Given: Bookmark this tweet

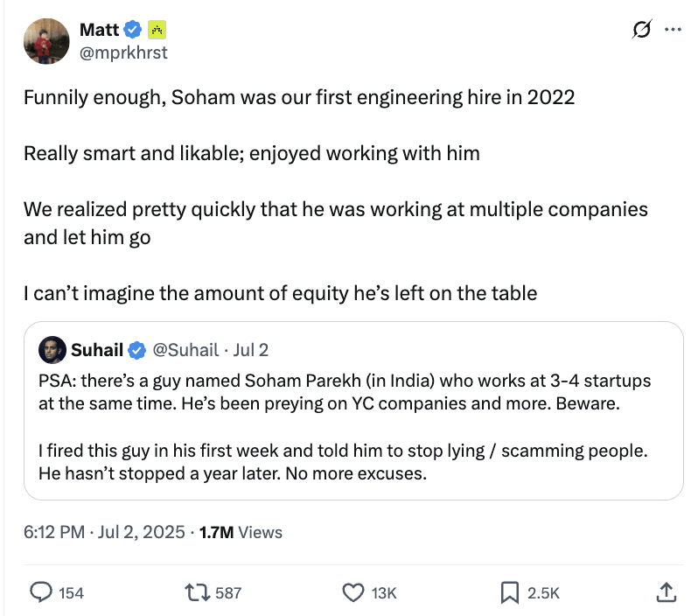Looking at the screenshot, I should 509,592.
